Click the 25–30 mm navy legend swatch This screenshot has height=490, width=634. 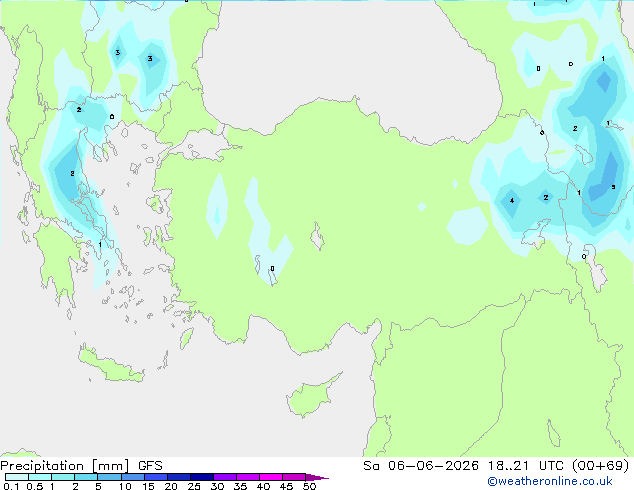click(202, 477)
